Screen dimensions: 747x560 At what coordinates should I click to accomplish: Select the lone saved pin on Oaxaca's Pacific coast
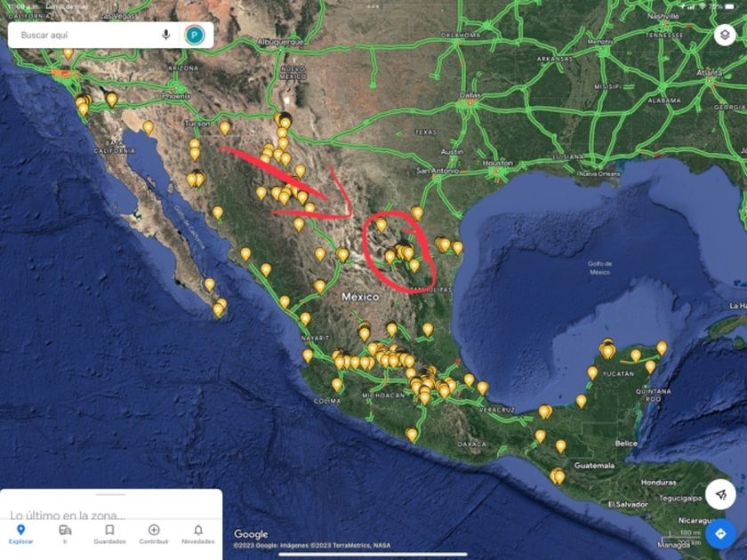412,435
